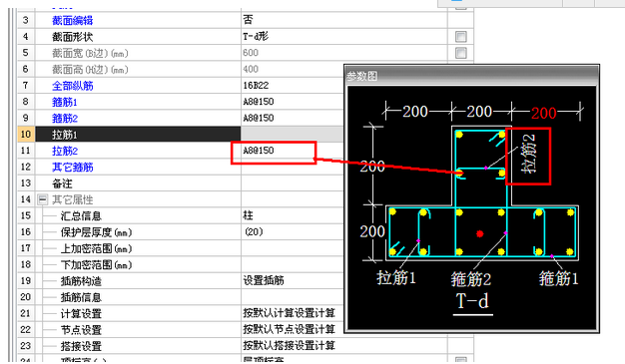625x364 pixels.
Task: Select the 插筋构造 property
Action: click(81, 281)
